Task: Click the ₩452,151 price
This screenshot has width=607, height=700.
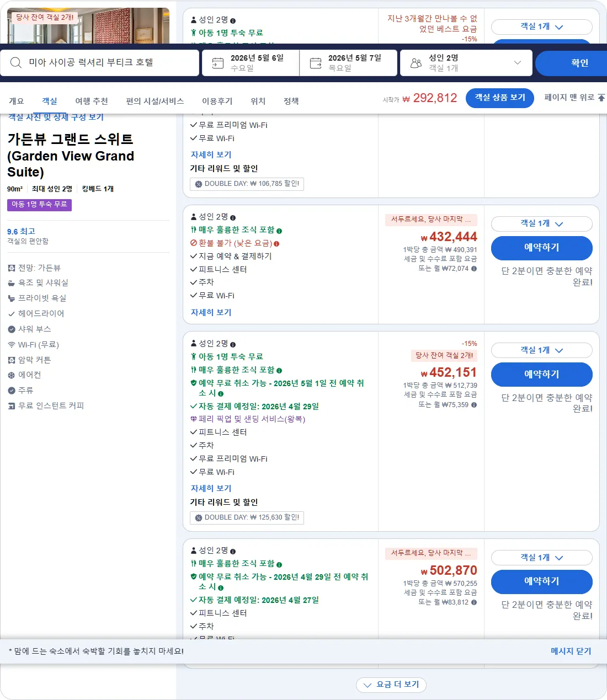Action: pos(449,373)
